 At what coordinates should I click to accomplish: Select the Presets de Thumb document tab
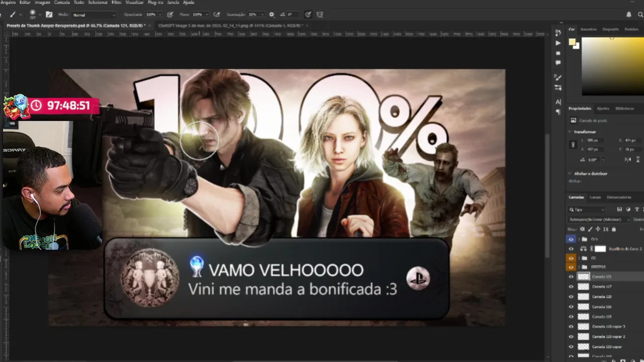click(76, 25)
